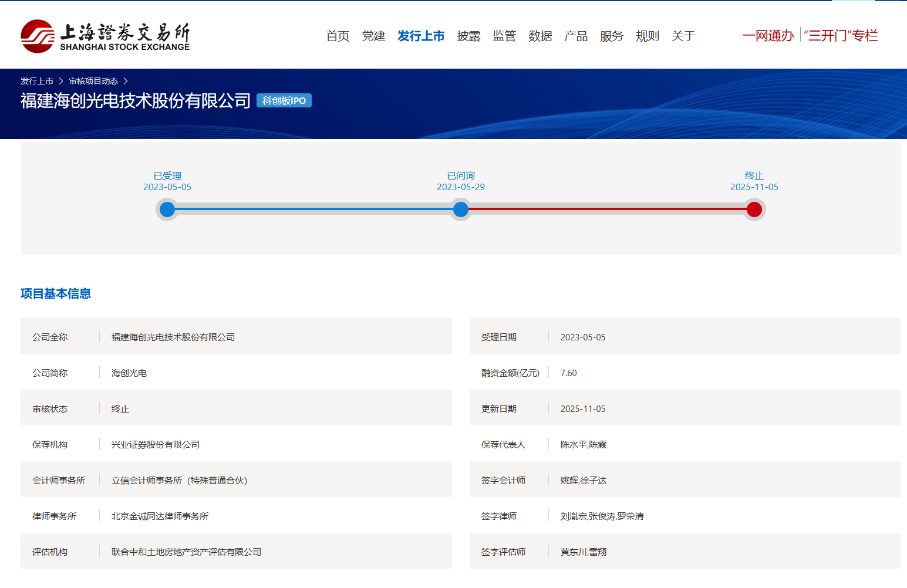
Task: Select the 发行上市 navigation tab
Action: [421, 36]
